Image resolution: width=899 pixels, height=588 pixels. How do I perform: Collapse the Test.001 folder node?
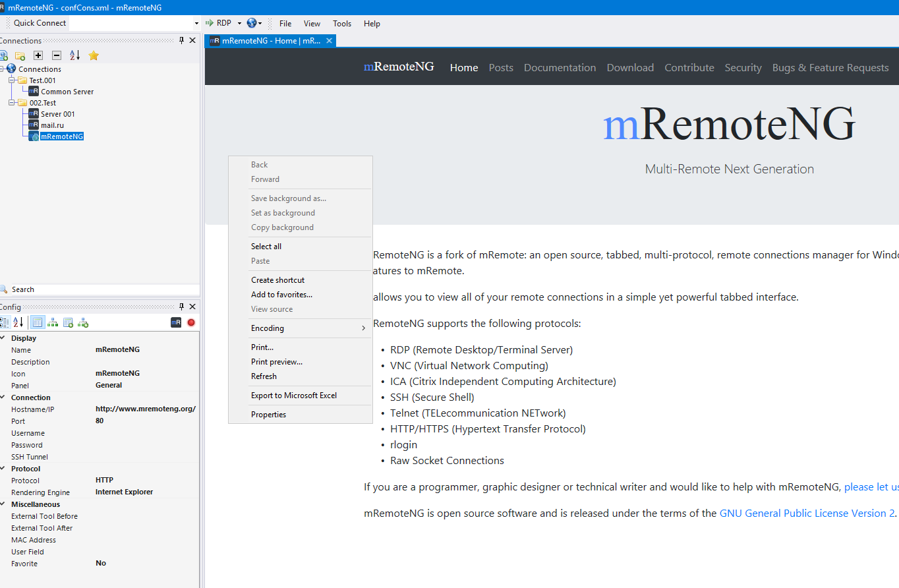(x=12, y=80)
